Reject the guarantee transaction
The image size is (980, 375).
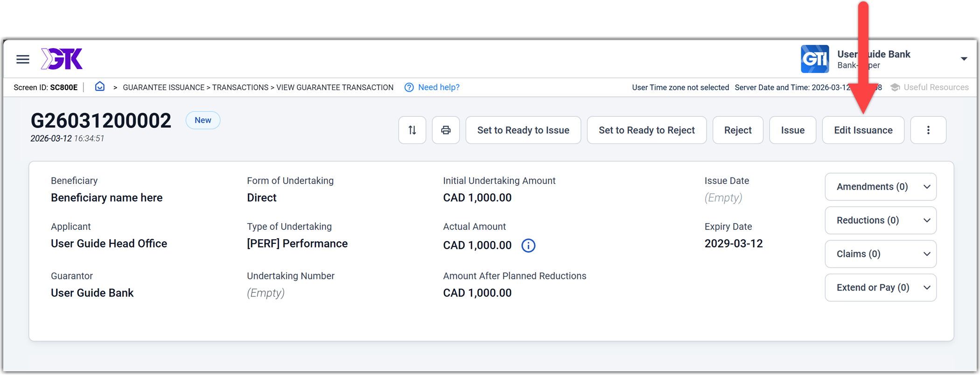pos(738,130)
